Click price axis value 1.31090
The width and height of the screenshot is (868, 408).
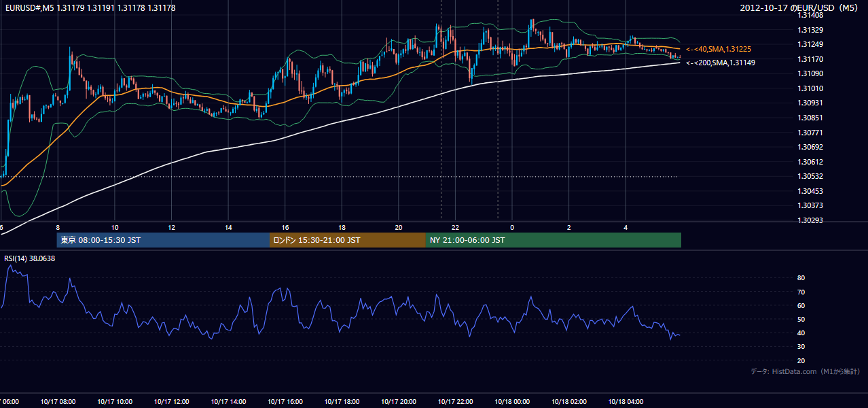(x=811, y=73)
